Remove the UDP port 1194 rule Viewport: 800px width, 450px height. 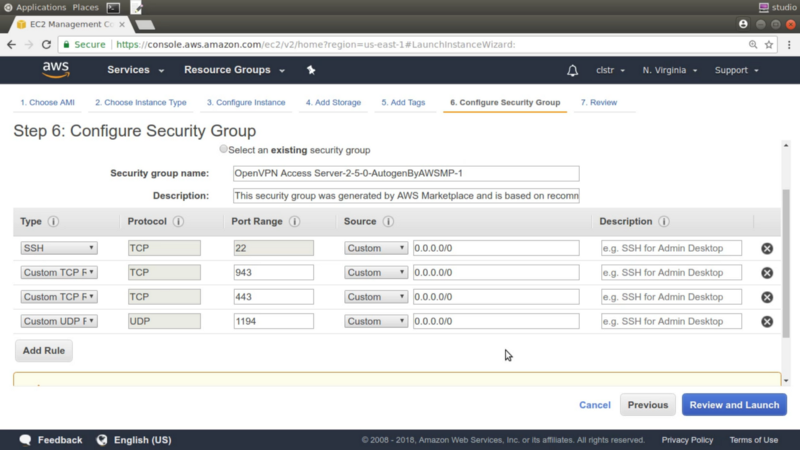pyautogui.click(x=767, y=321)
